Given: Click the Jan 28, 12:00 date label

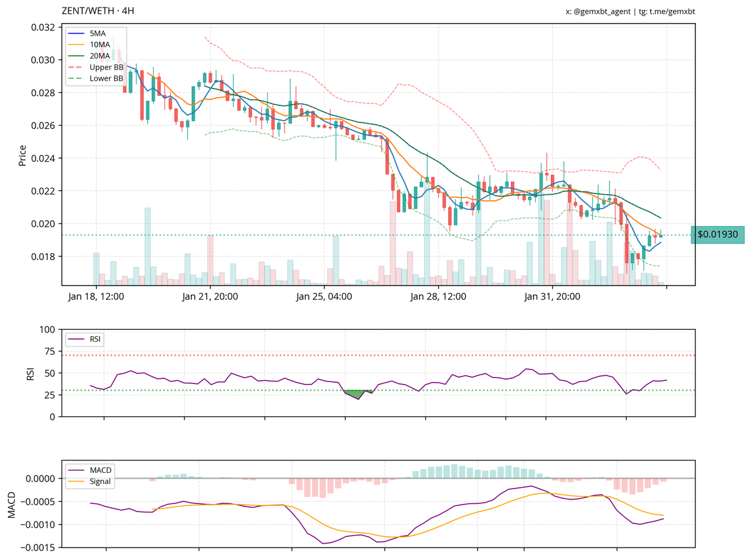Looking at the screenshot, I should click(x=439, y=297).
